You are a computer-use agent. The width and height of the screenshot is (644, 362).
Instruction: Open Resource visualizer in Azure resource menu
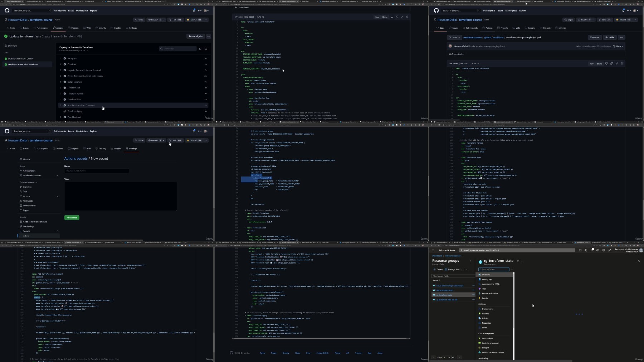click(490, 294)
